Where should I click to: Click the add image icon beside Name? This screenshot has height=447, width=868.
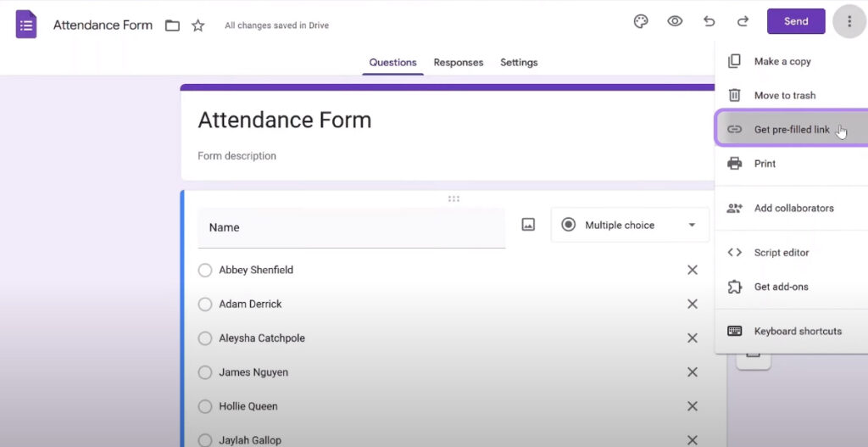(528, 224)
